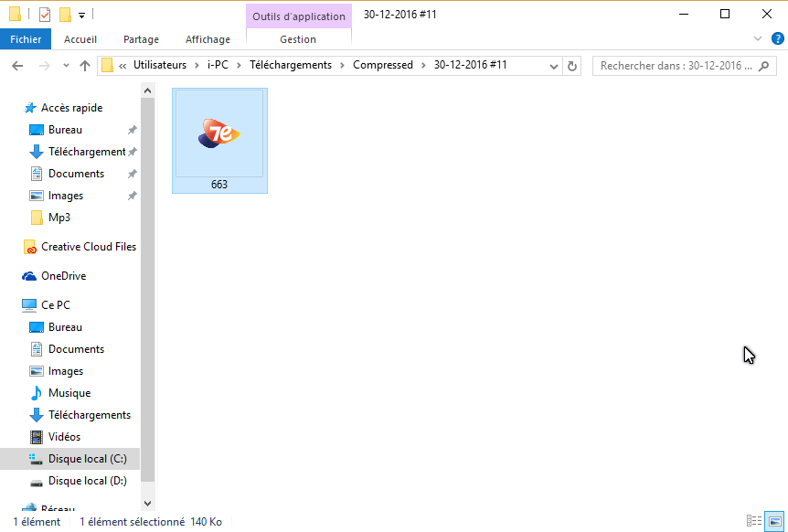This screenshot has height=532, width=788.
Task: Open the Fichier menu
Action: 26,39
